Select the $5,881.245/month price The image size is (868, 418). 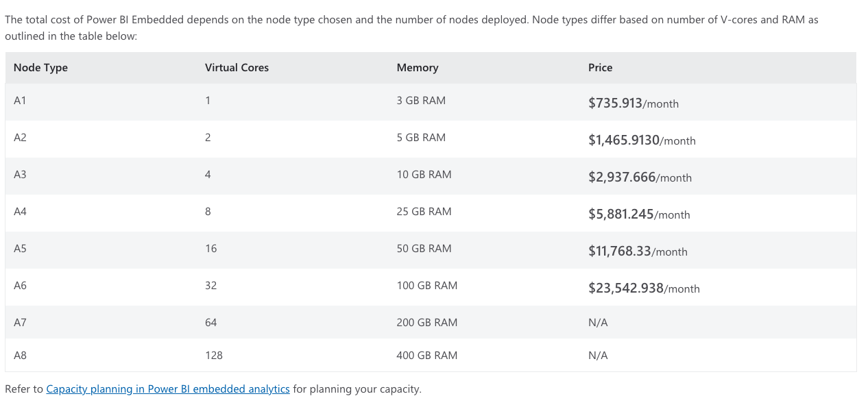point(638,214)
